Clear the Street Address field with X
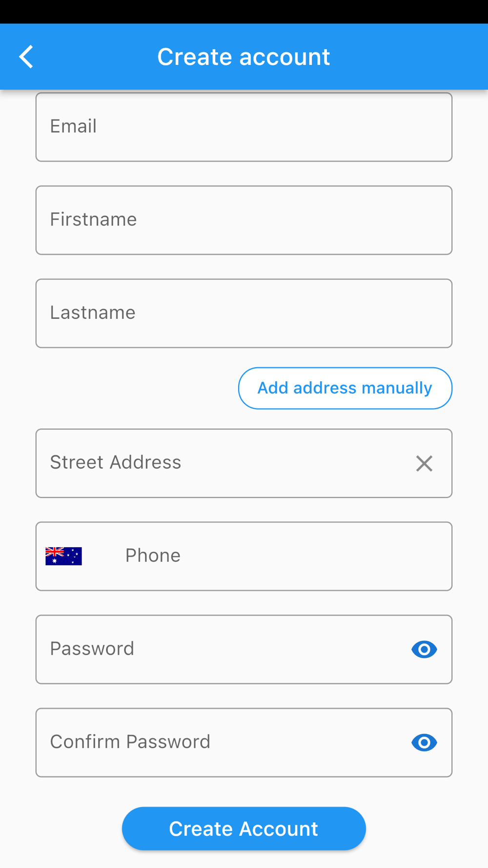The image size is (488, 868). 424,463
